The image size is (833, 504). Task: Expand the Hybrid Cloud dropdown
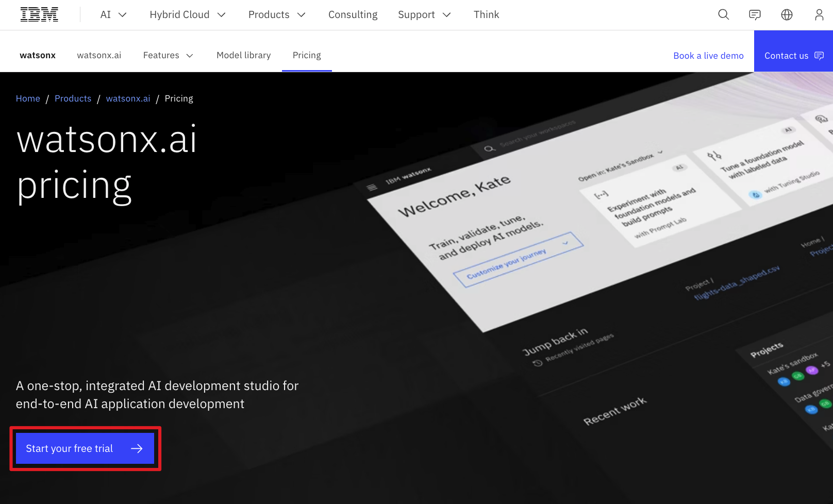(x=188, y=14)
